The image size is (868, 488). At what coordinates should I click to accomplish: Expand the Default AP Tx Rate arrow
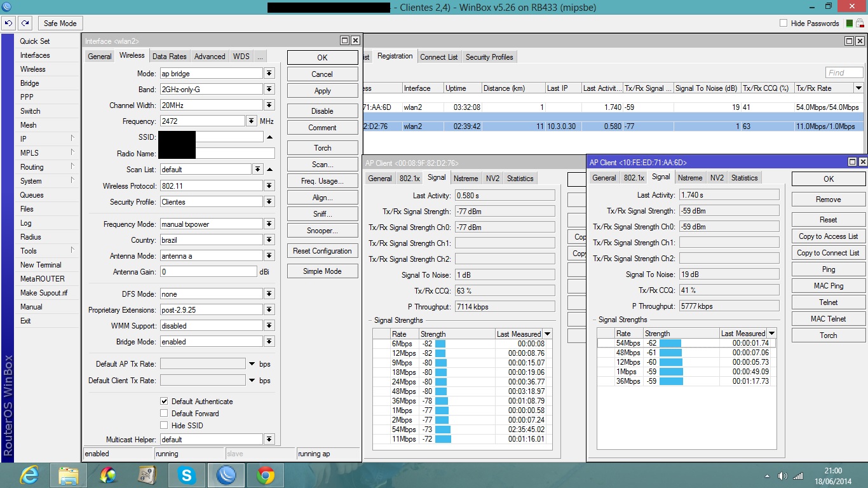click(252, 364)
